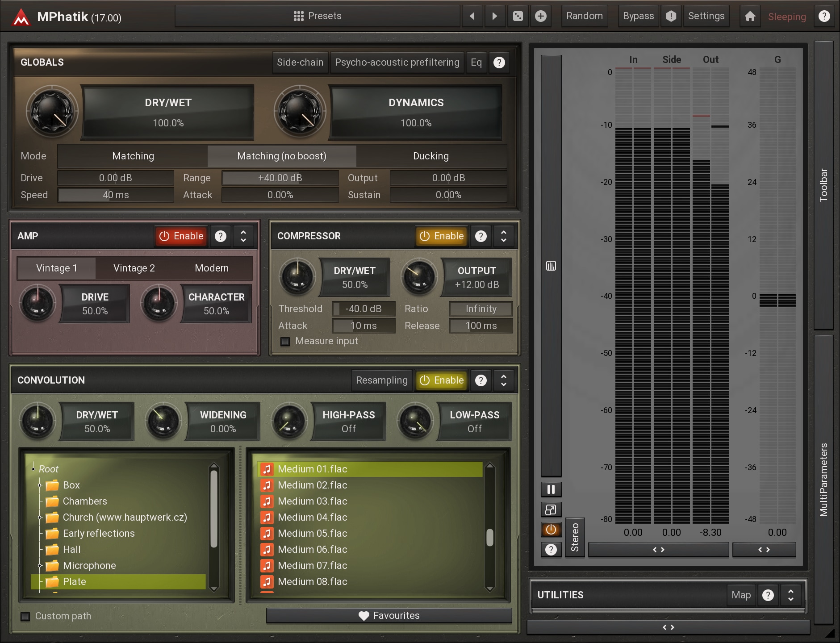Collapse the Convolution panel arrows
Image resolution: width=840 pixels, height=643 pixels.
504,380
